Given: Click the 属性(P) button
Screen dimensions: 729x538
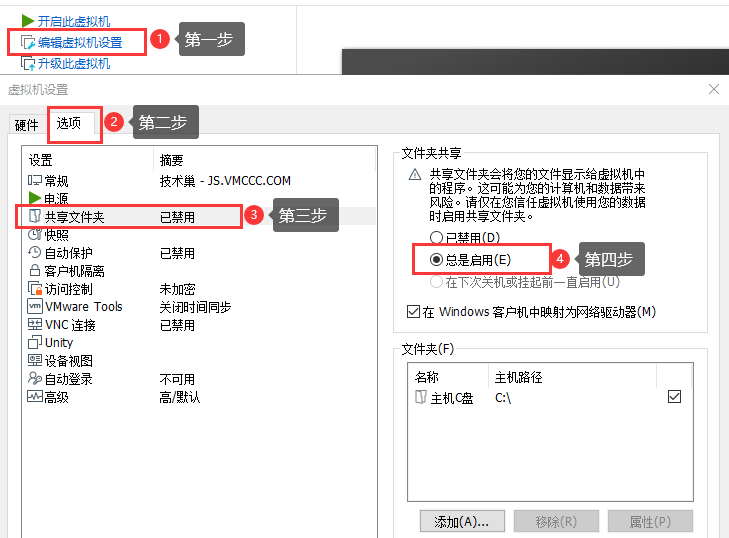Looking at the screenshot, I should point(650,522).
